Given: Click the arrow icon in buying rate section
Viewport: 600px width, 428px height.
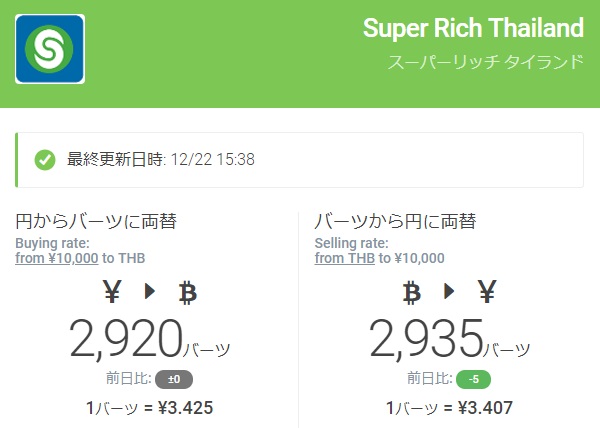Looking at the screenshot, I should click(149, 293).
